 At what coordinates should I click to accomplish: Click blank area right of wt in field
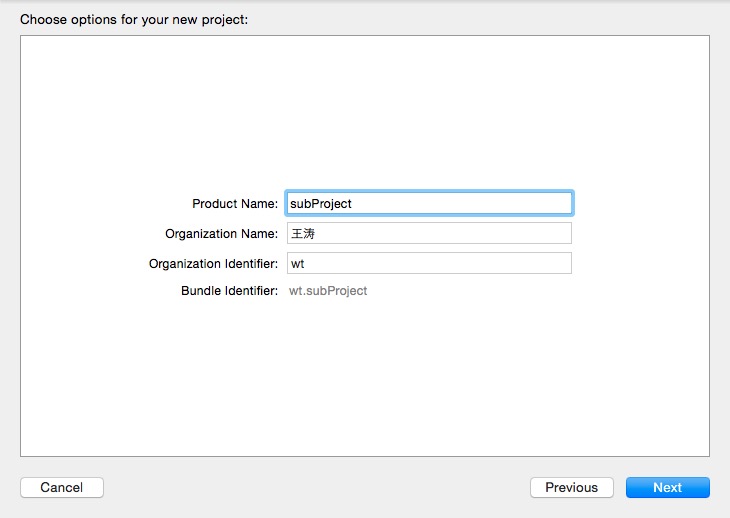pyautogui.click(x=450, y=264)
